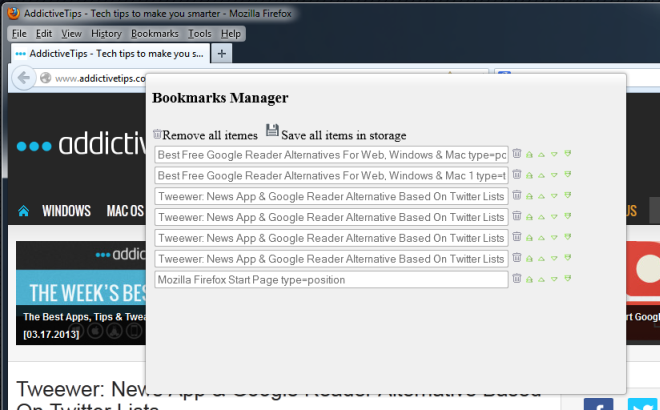Open the Bookmarks menu

pyautogui.click(x=154, y=34)
